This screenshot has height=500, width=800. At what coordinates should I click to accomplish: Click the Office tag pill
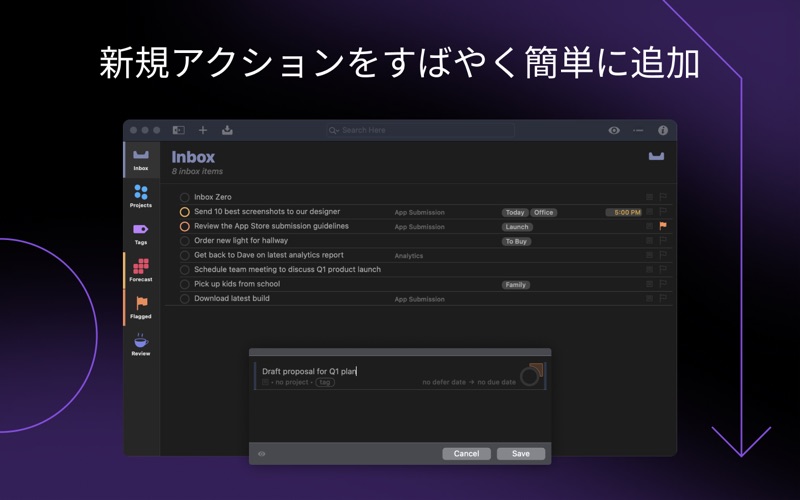(x=543, y=212)
